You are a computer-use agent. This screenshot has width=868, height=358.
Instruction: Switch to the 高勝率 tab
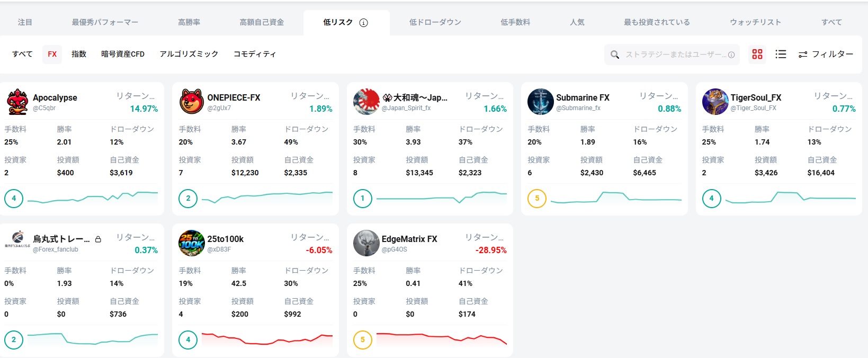(x=189, y=22)
